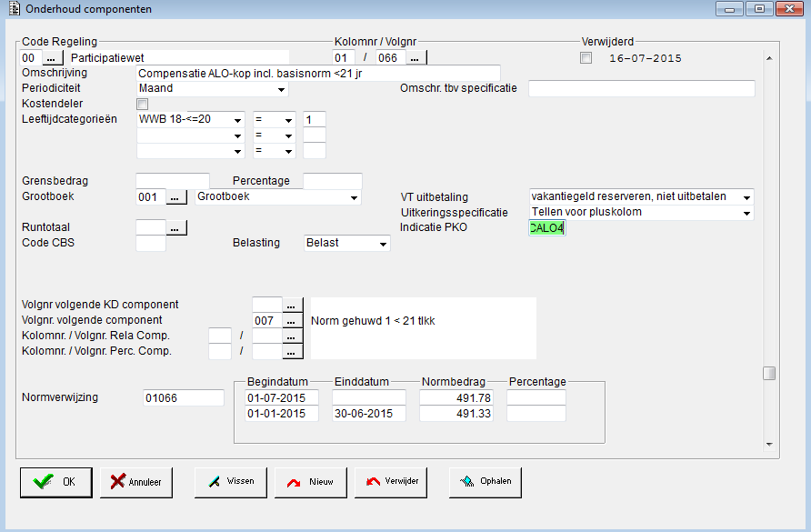
Task: Click the scroll down arrow of the form
Action: coord(769,444)
